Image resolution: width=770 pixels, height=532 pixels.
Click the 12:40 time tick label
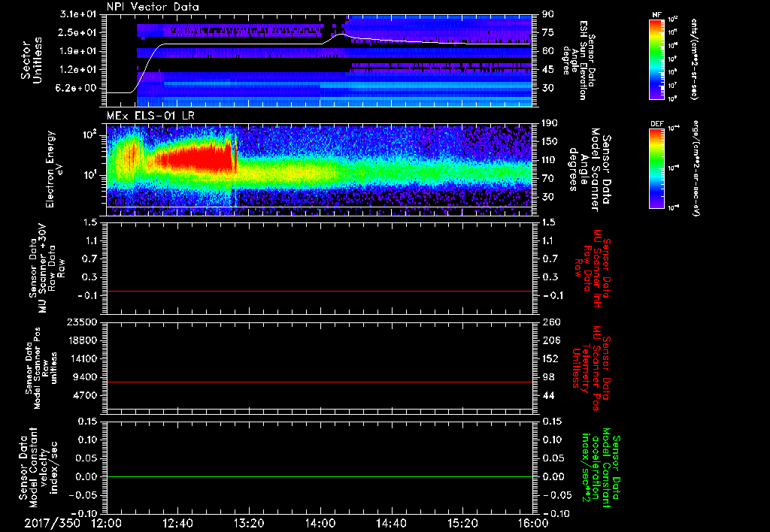click(x=177, y=523)
